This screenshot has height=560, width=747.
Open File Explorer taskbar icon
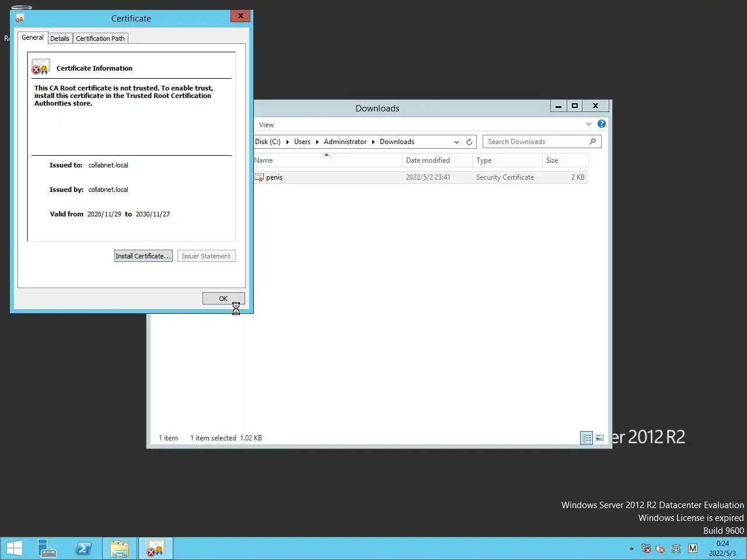coord(120,548)
